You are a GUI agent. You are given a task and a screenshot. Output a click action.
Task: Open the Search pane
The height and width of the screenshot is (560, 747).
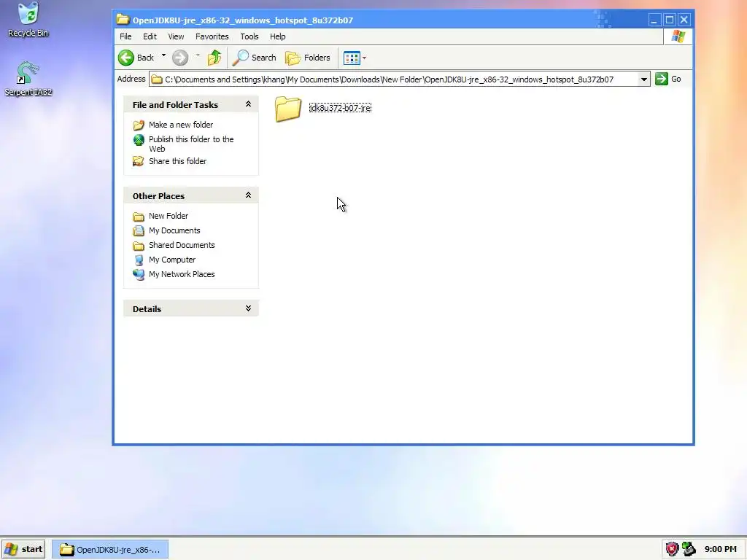[255, 58]
